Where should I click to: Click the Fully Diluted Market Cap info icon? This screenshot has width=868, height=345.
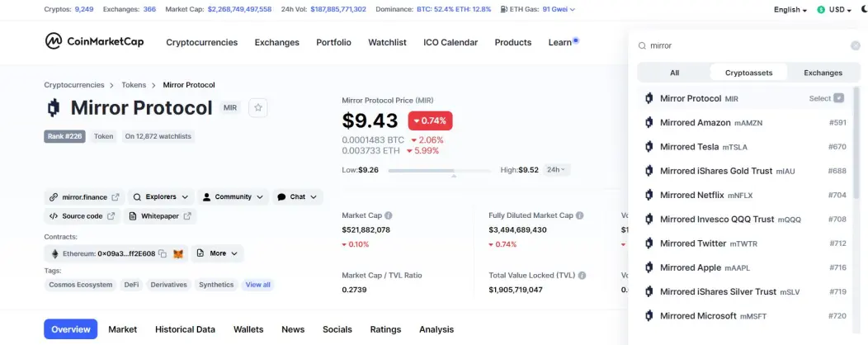point(579,215)
